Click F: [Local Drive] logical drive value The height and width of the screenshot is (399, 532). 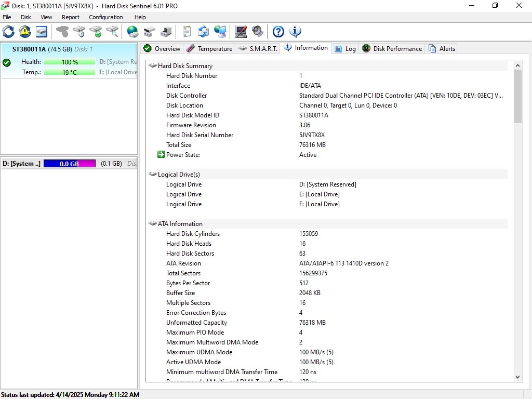point(320,204)
